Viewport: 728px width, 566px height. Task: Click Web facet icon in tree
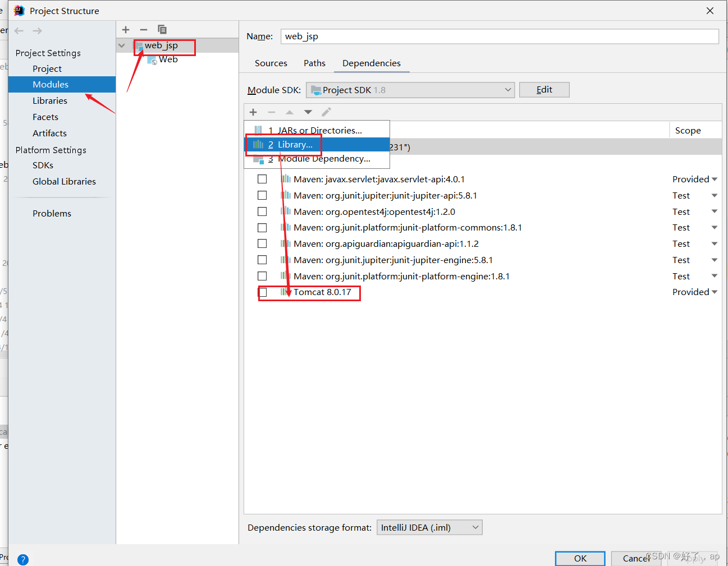[152, 60]
